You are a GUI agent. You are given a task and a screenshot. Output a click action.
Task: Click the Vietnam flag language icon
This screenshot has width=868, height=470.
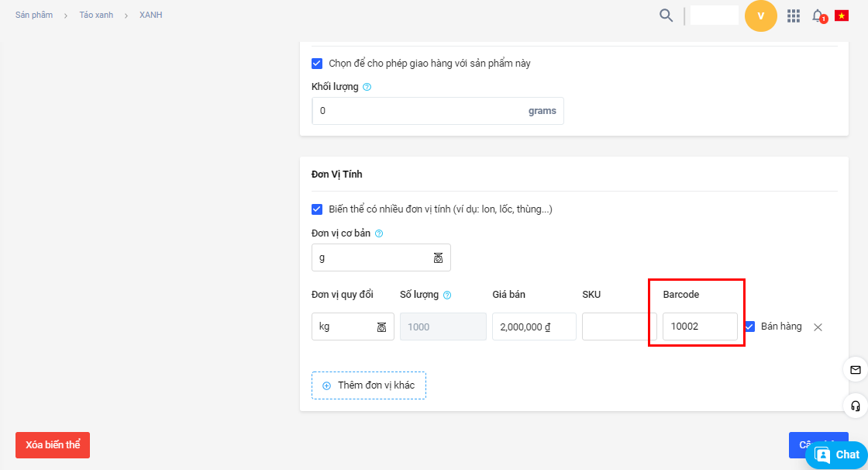[x=842, y=16]
